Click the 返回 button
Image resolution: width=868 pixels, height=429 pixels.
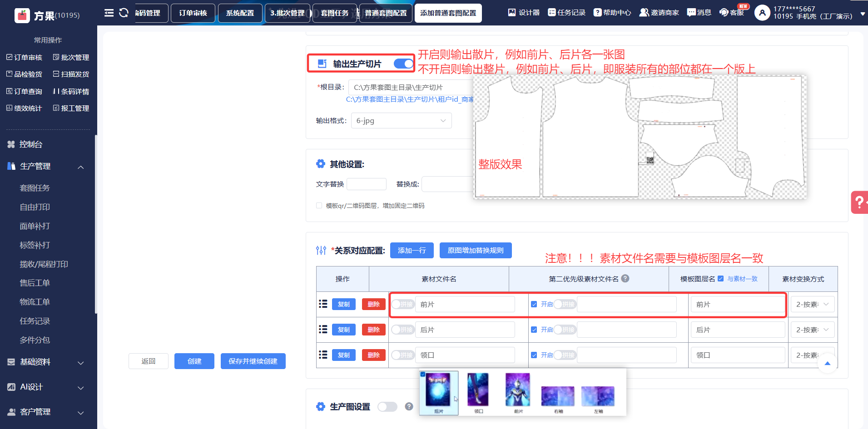(149, 361)
